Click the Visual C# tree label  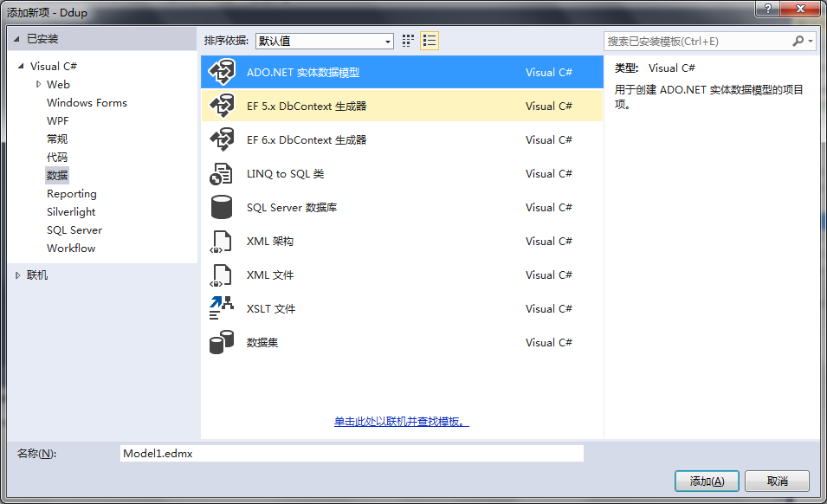[x=54, y=67]
